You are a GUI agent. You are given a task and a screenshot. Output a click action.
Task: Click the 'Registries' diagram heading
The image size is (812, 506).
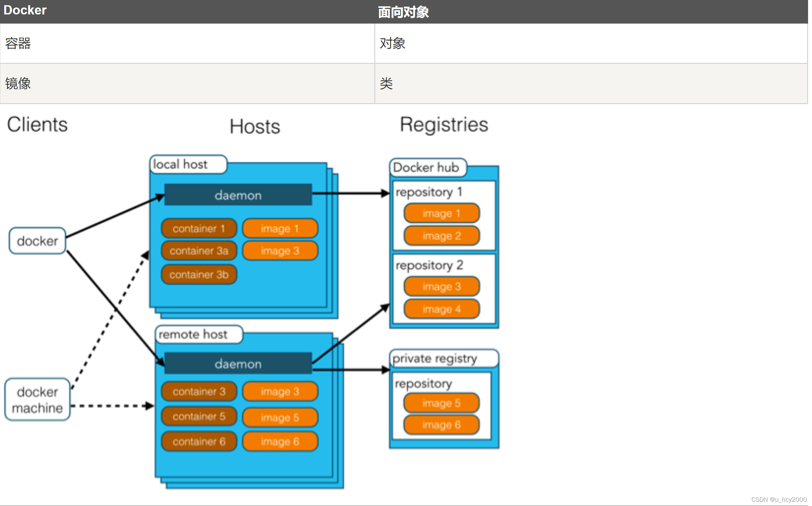click(444, 124)
